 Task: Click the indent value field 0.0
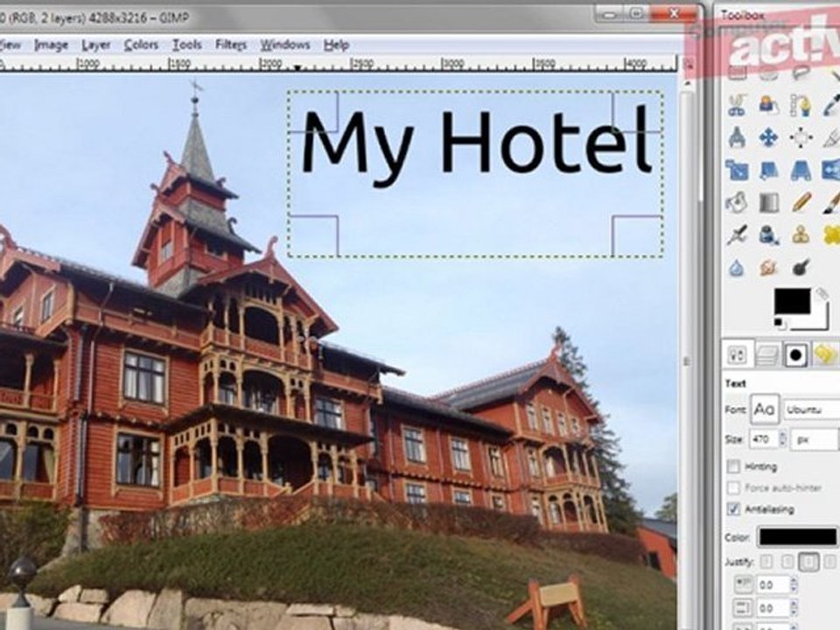point(772,584)
